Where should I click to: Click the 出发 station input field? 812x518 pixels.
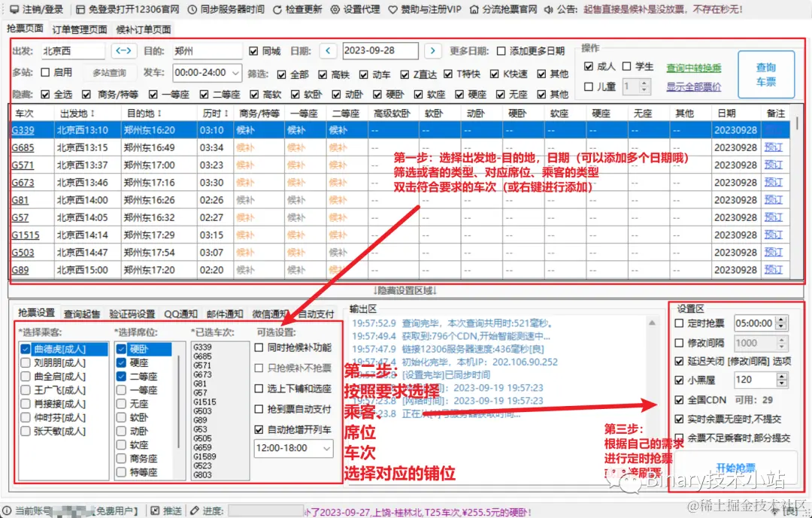(x=72, y=51)
